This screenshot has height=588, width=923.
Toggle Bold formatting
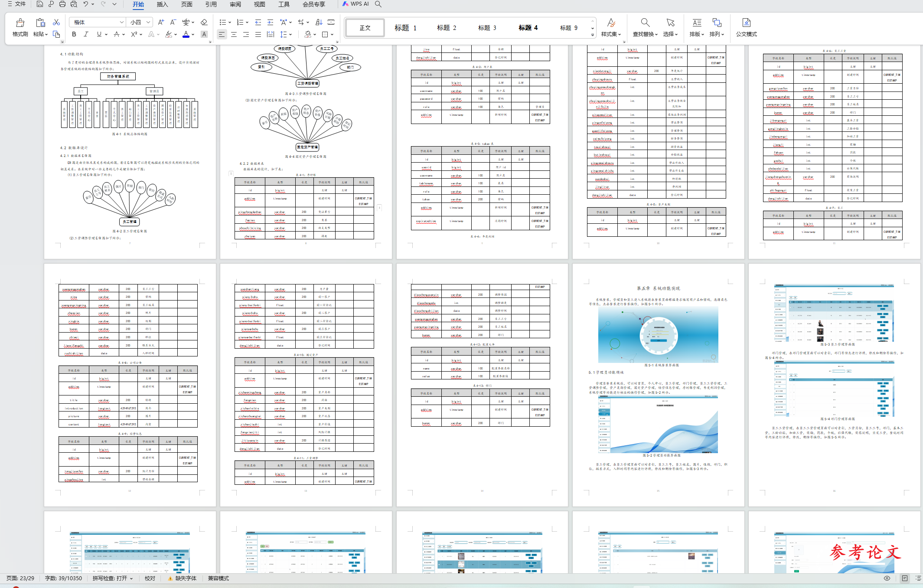coord(74,34)
